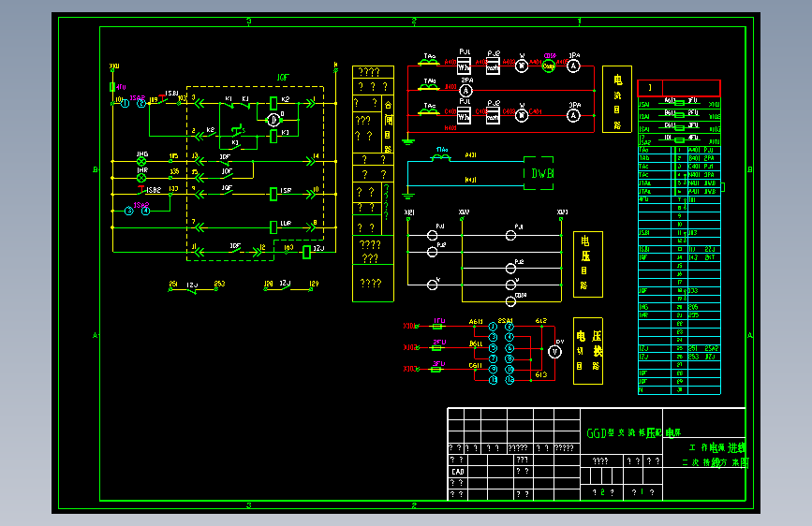Select the motor symbol circle marked D
Viewport: 812px width, 526px height.
pos(273,120)
